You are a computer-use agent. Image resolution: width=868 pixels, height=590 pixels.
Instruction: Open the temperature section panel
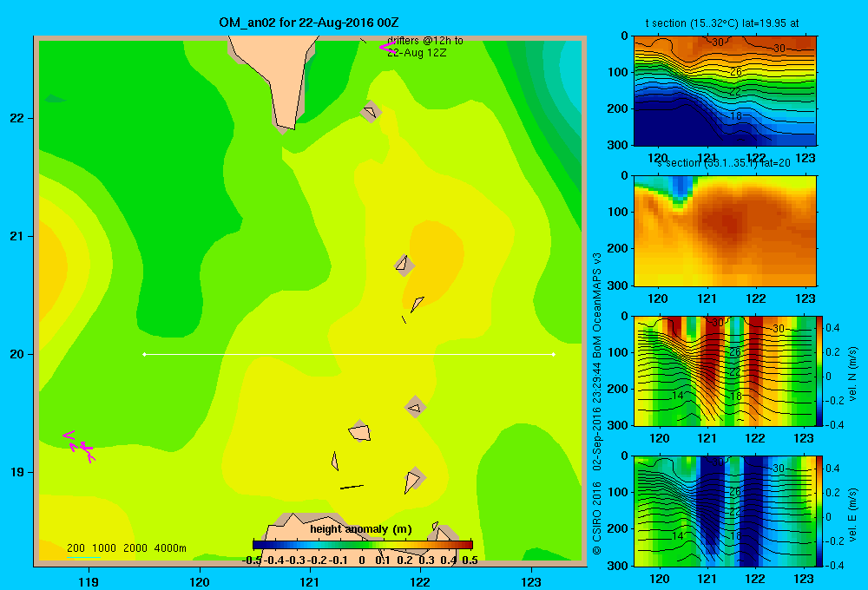click(x=725, y=91)
